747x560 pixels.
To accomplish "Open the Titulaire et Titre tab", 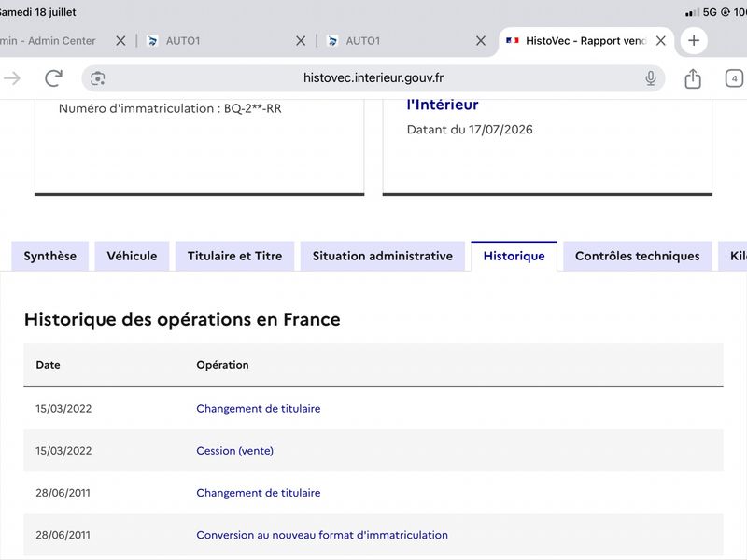I will click(x=235, y=256).
